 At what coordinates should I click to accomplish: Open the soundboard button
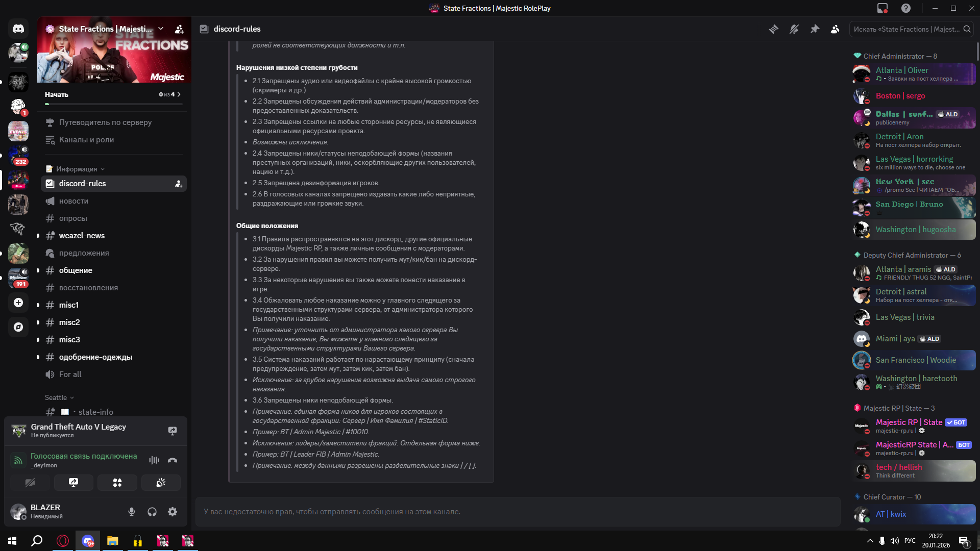161,483
